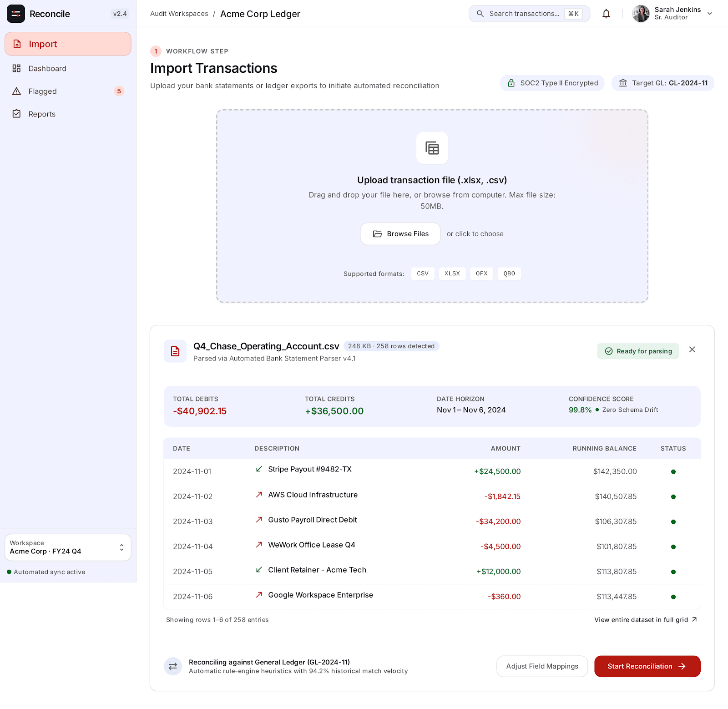Click the outflow arrow on Google Workspace row
The image size is (728, 709).
(259, 594)
